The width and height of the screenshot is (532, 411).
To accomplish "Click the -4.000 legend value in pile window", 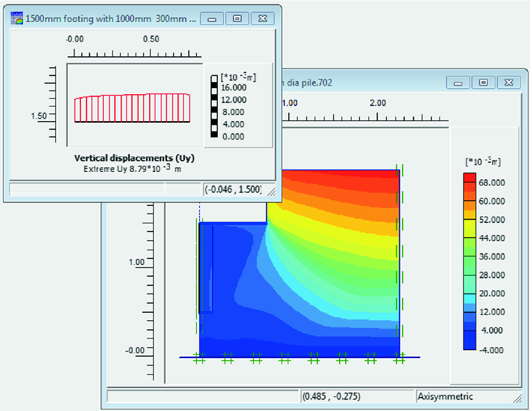I will 491,350.
